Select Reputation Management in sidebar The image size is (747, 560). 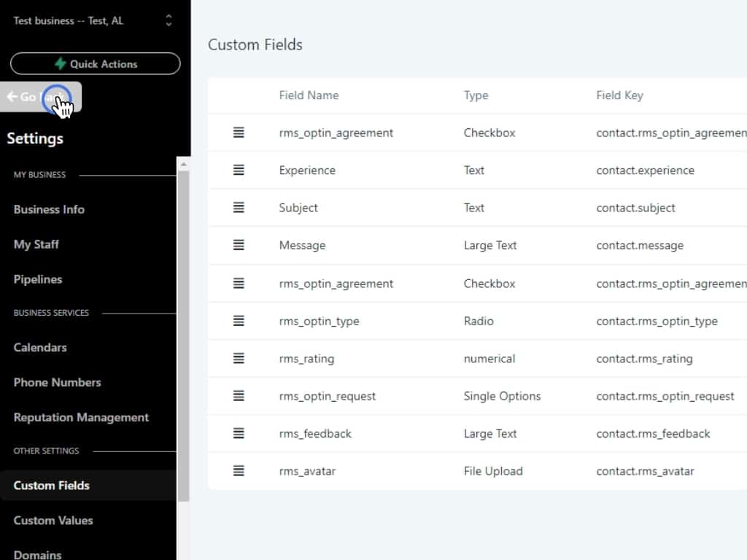pyautogui.click(x=81, y=417)
